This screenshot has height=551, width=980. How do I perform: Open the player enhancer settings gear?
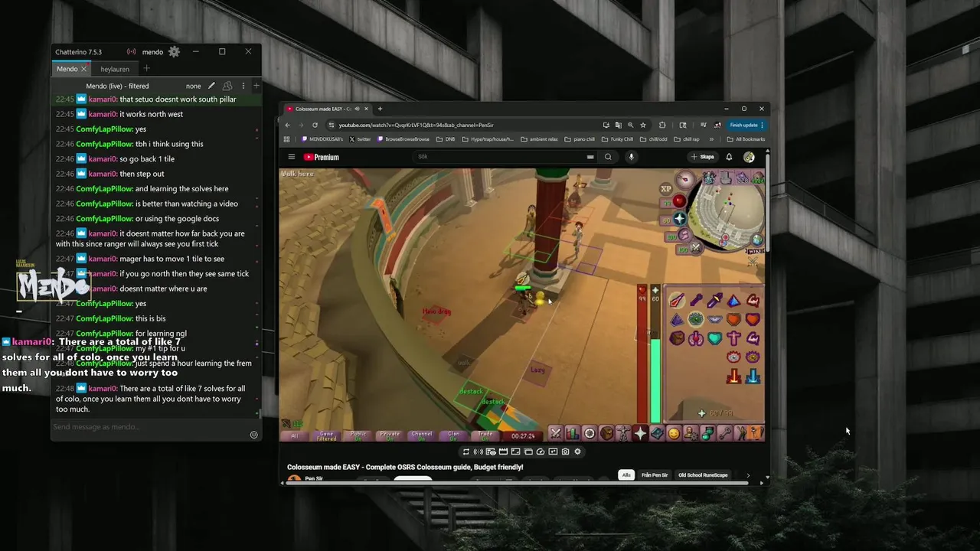click(577, 452)
